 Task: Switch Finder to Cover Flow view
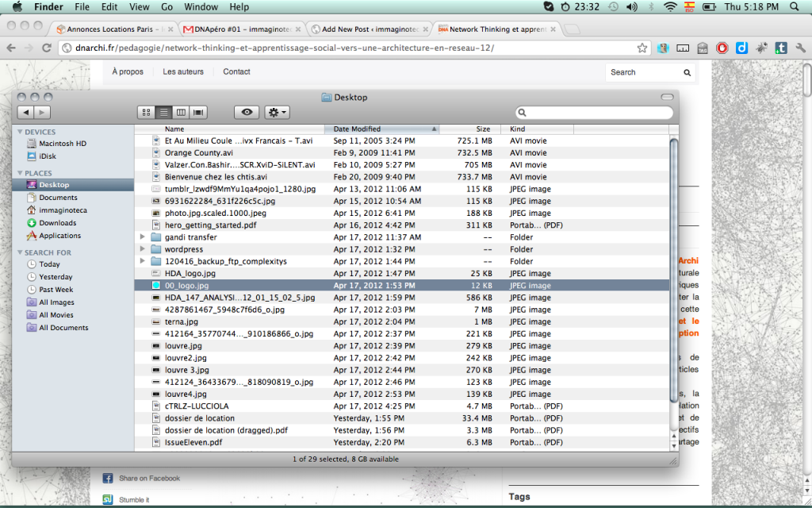click(198, 113)
